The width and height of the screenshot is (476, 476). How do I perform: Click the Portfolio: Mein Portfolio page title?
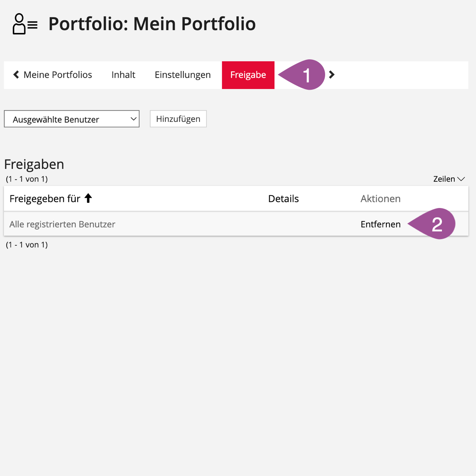coord(152,24)
